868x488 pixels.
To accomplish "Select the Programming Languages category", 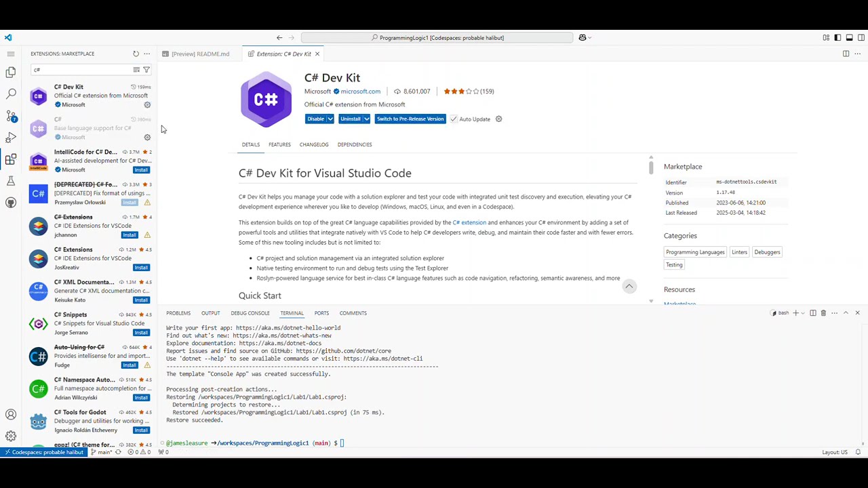I will [695, 252].
